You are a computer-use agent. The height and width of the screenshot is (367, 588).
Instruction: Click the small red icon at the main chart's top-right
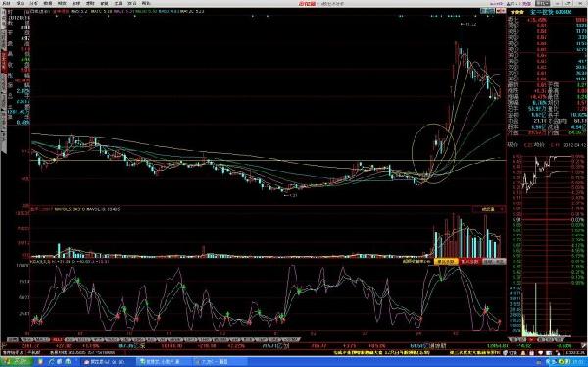pyautogui.click(x=501, y=11)
